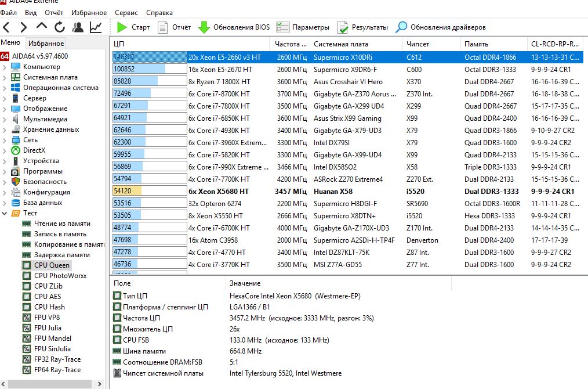588x389 pixels.
Task: Select the FPU Julia benchmark icon
Action: click(26, 328)
